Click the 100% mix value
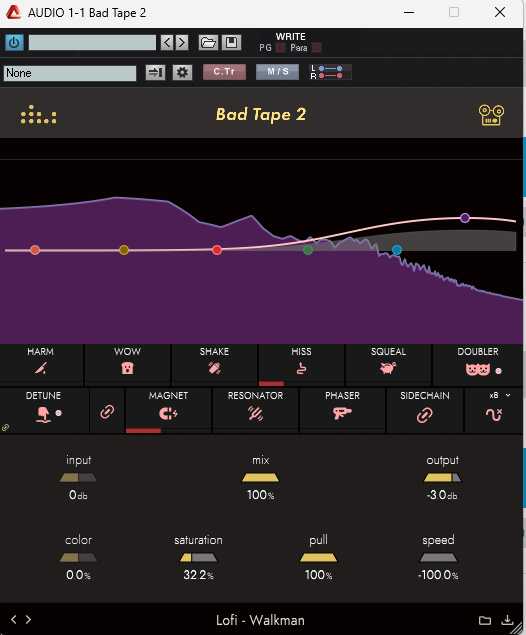 [260, 495]
